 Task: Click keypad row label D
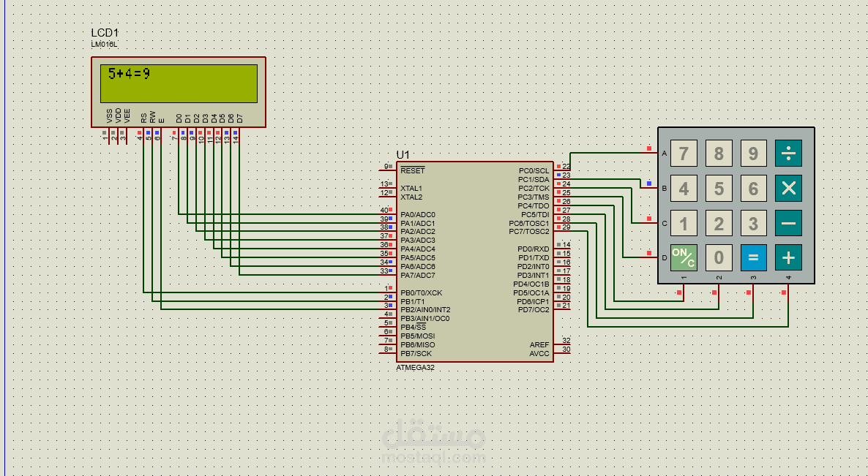click(665, 257)
